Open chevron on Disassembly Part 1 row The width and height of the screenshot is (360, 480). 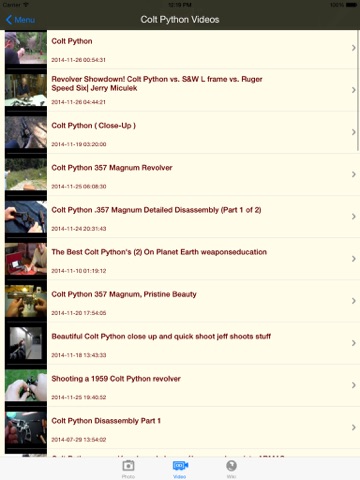(x=354, y=427)
